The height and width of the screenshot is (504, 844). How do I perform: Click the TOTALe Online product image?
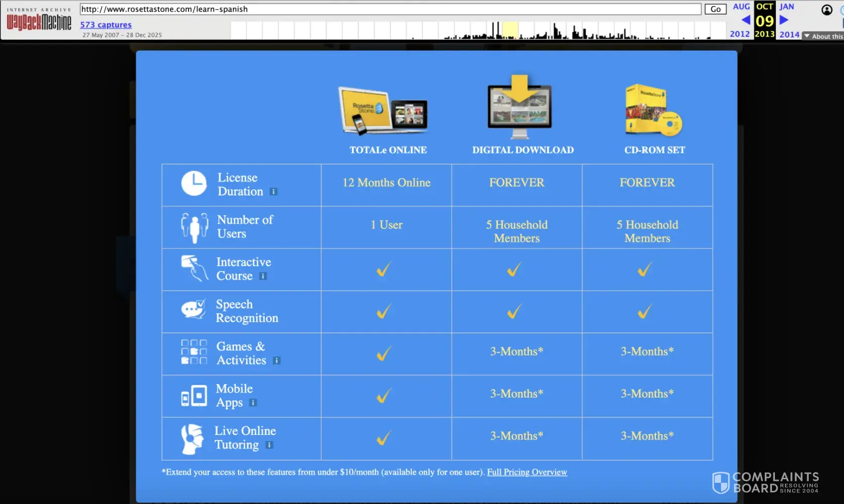[x=384, y=111]
